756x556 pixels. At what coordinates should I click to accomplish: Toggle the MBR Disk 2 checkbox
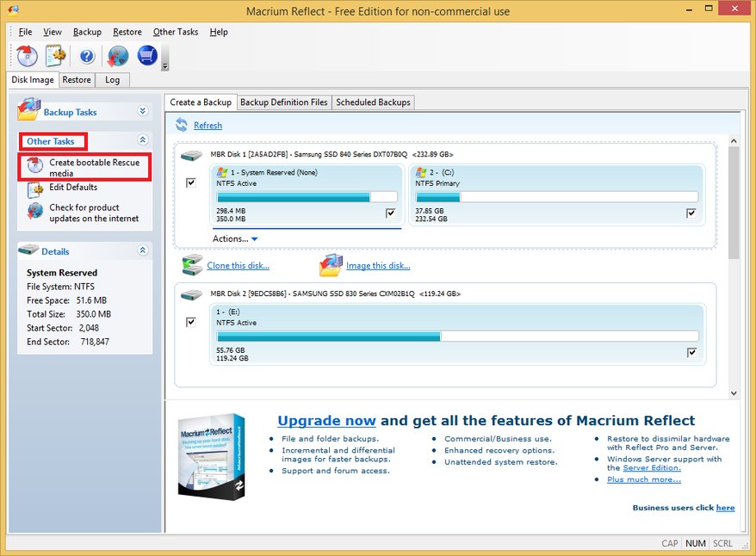[191, 322]
